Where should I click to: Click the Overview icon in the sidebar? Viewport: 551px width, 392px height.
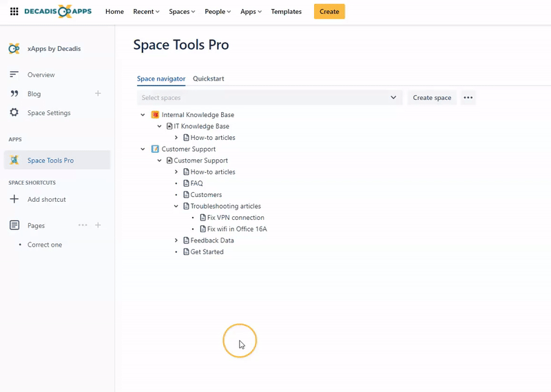click(14, 74)
